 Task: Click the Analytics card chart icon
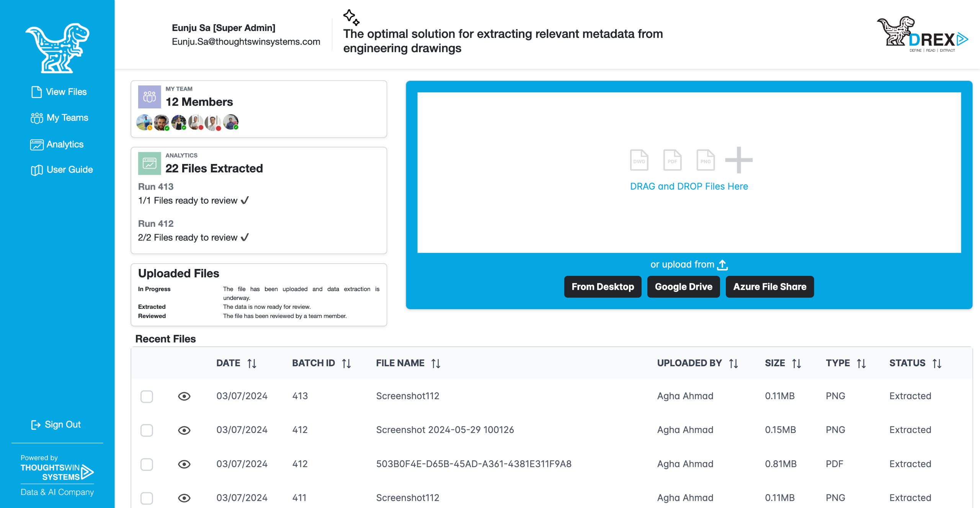tap(149, 164)
